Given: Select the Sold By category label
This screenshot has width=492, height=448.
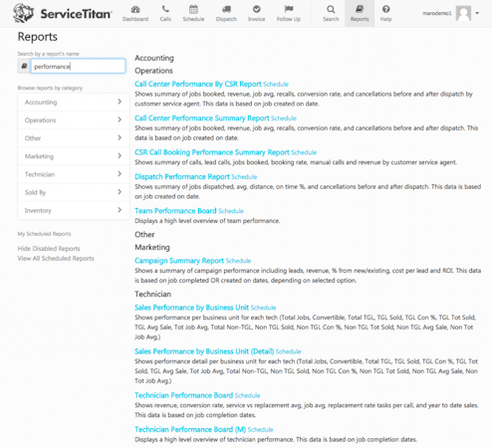Looking at the screenshot, I should click(x=35, y=192).
